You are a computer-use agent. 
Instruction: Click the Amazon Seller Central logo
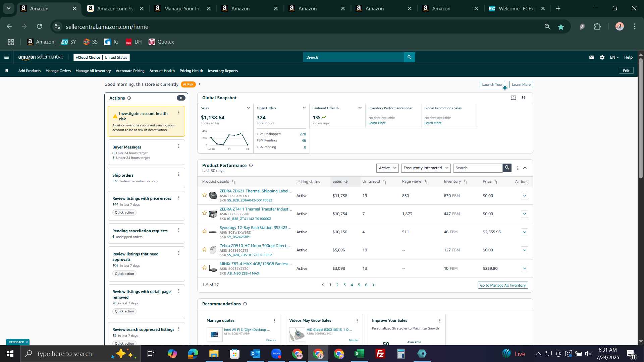pyautogui.click(x=41, y=57)
